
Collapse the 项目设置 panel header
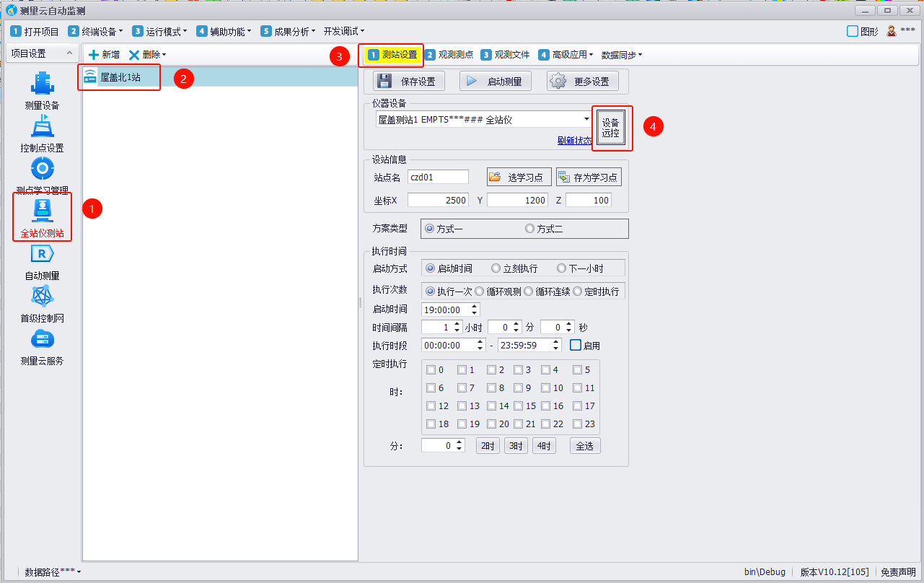[69, 53]
